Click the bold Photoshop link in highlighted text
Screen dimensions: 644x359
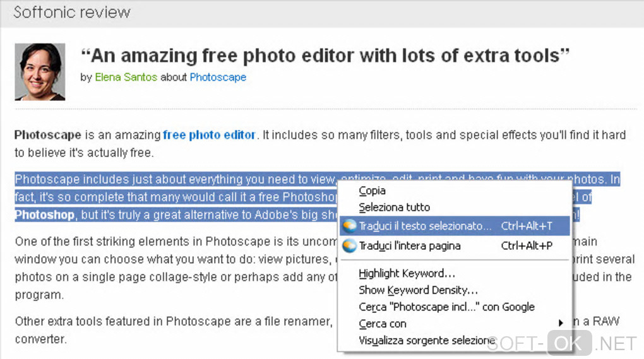pos(44,215)
